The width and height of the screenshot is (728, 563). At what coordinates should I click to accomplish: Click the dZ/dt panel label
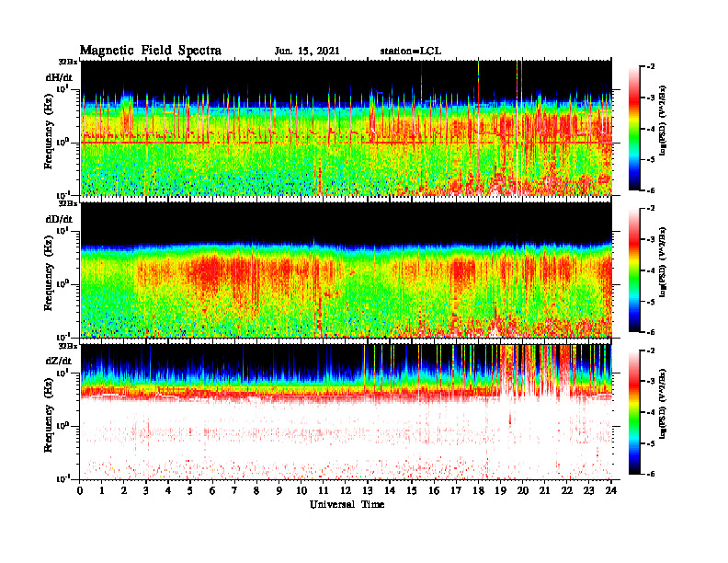click(59, 361)
